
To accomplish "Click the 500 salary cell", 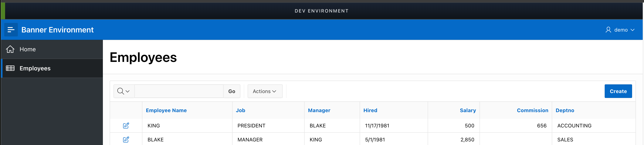I will click(x=454, y=125).
